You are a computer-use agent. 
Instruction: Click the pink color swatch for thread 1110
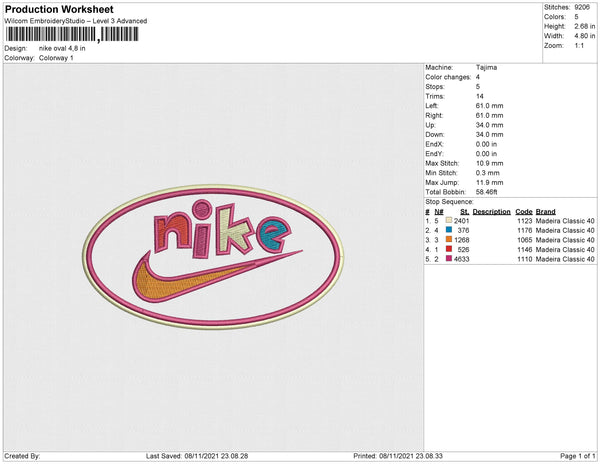tap(449, 259)
